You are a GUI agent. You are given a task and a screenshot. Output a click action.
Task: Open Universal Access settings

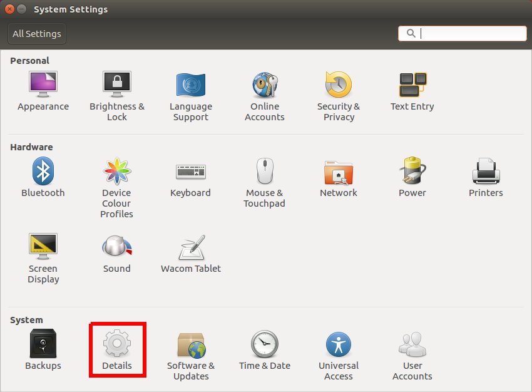(x=338, y=356)
